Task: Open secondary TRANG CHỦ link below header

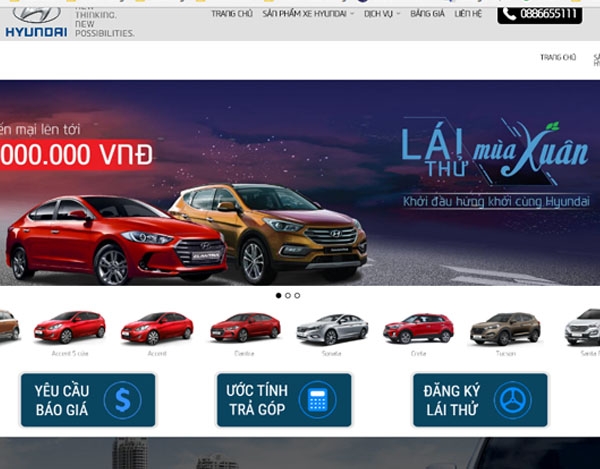Action: [x=558, y=57]
